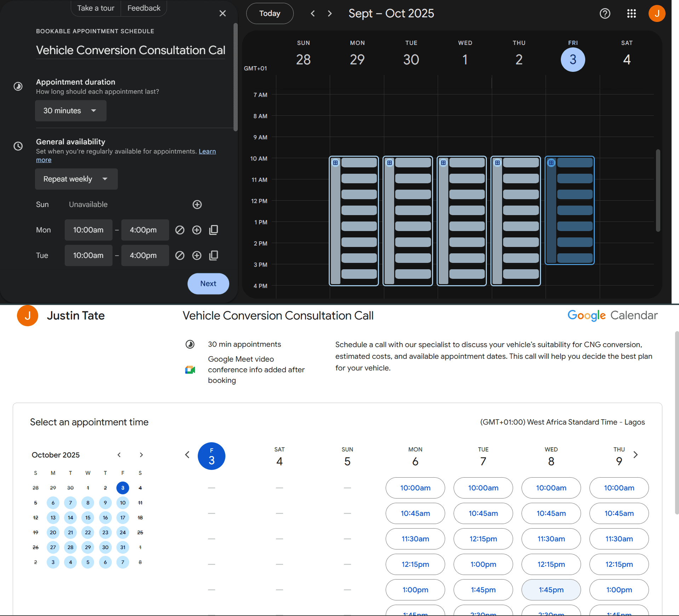679x616 pixels.
Task: Open Tuesday end time 4:00pm field
Action: [145, 255]
